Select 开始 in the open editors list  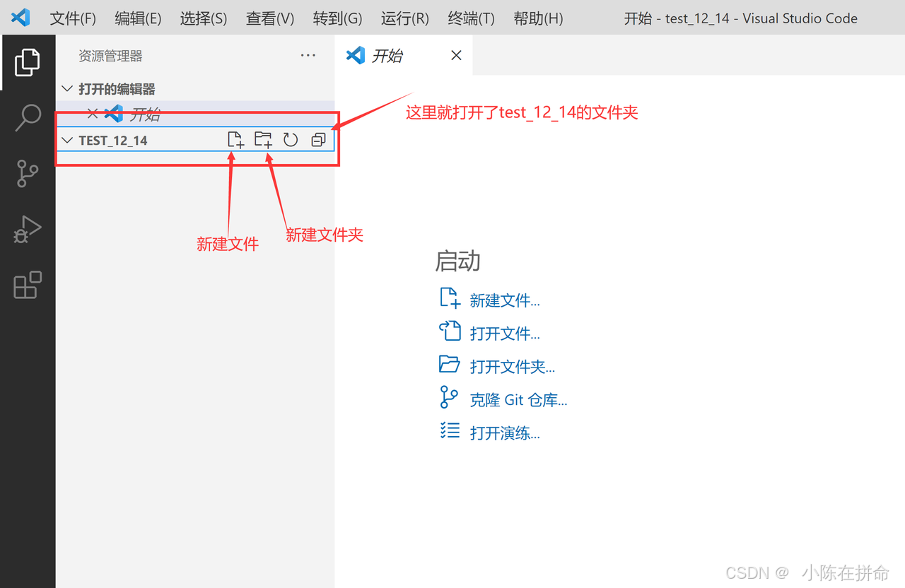click(195, 114)
